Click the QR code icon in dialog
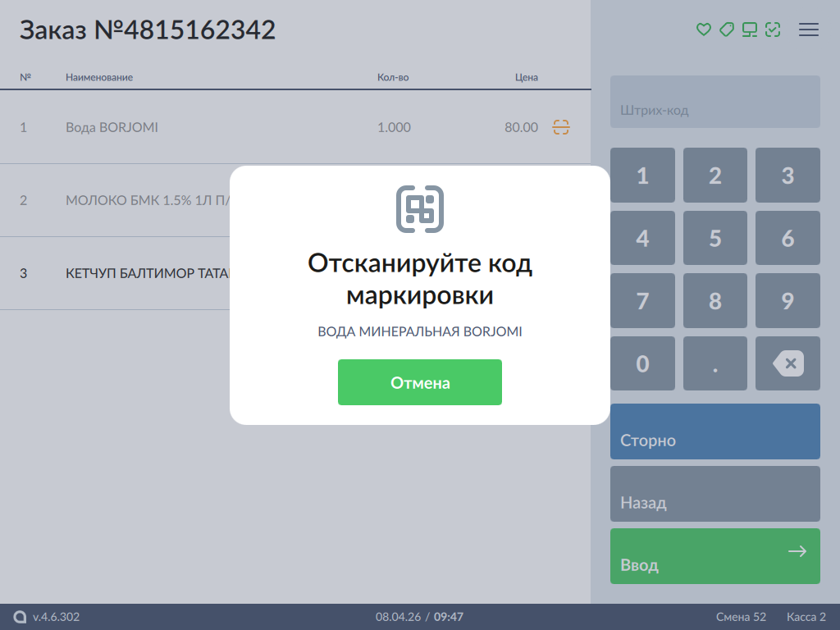The height and width of the screenshot is (630, 840). [420, 209]
